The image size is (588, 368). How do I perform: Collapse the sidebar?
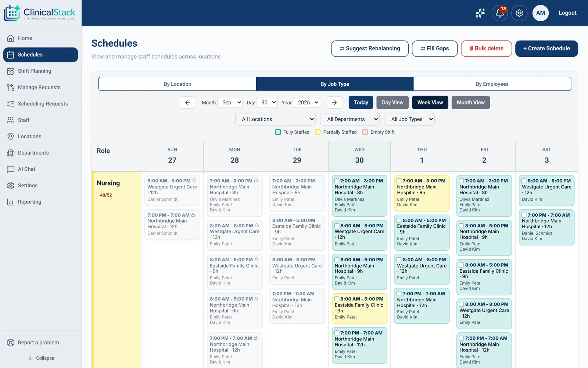pos(41,358)
